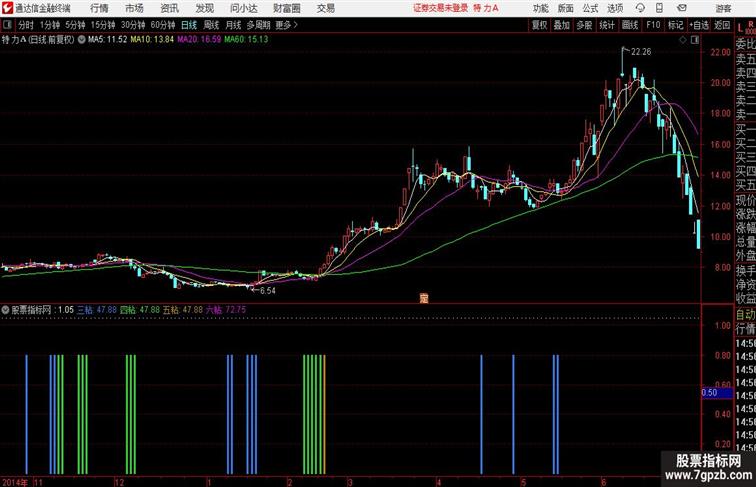Open the F10 company info button

(653, 25)
